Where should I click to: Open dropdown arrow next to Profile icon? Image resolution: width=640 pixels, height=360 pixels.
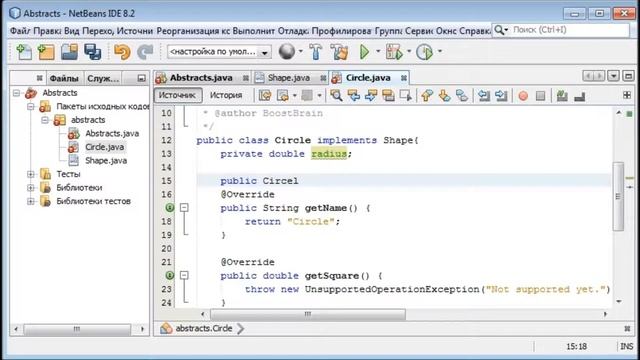(x=440, y=51)
